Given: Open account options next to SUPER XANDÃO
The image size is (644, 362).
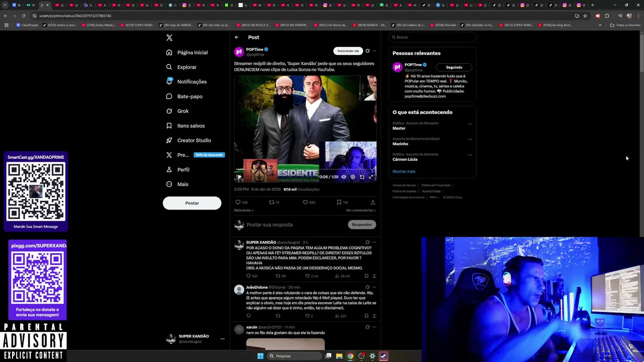Looking at the screenshot, I should point(222,339).
